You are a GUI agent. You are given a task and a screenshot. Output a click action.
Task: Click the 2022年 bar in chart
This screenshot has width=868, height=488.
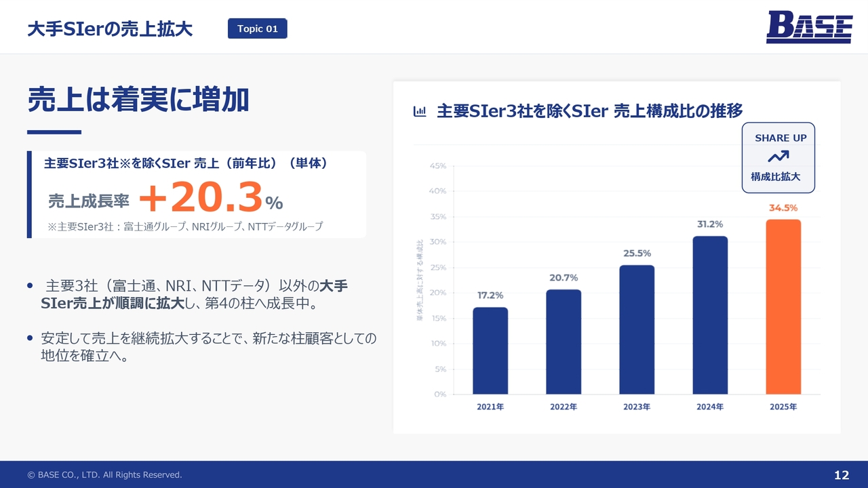(564, 342)
